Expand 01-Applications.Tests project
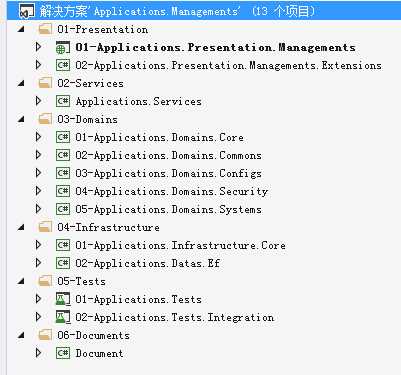The image size is (401, 375). pos(39,299)
